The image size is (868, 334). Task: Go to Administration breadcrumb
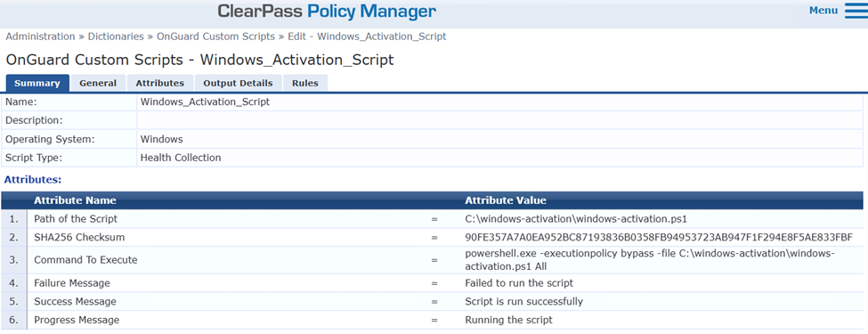tap(40, 37)
